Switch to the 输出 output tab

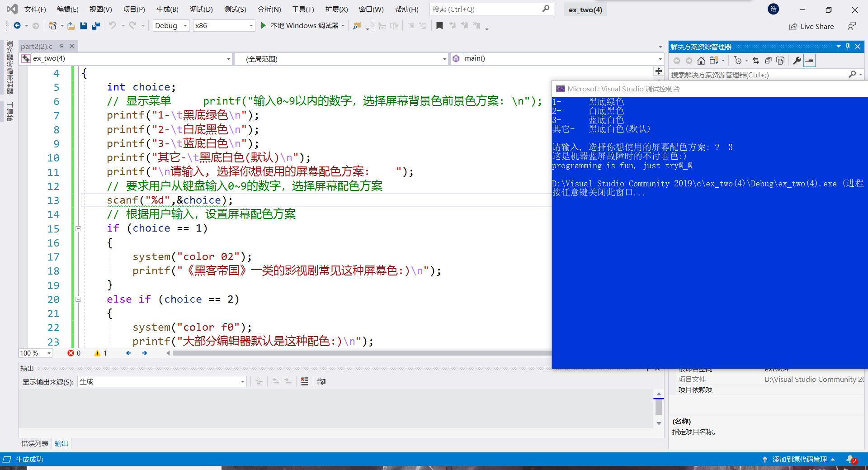click(61, 444)
